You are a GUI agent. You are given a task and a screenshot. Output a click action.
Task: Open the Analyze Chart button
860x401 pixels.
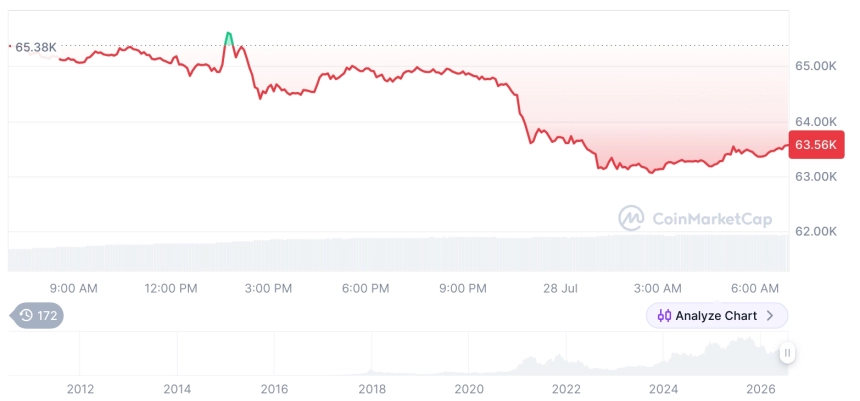coord(717,315)
